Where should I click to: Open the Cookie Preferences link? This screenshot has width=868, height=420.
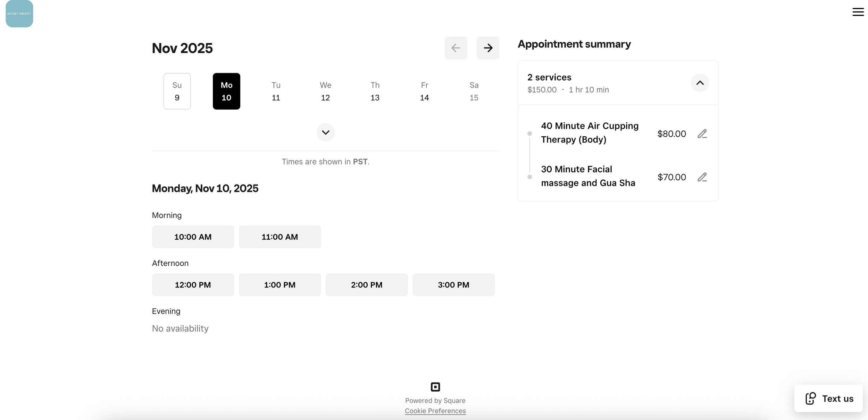tap(435, 411)
